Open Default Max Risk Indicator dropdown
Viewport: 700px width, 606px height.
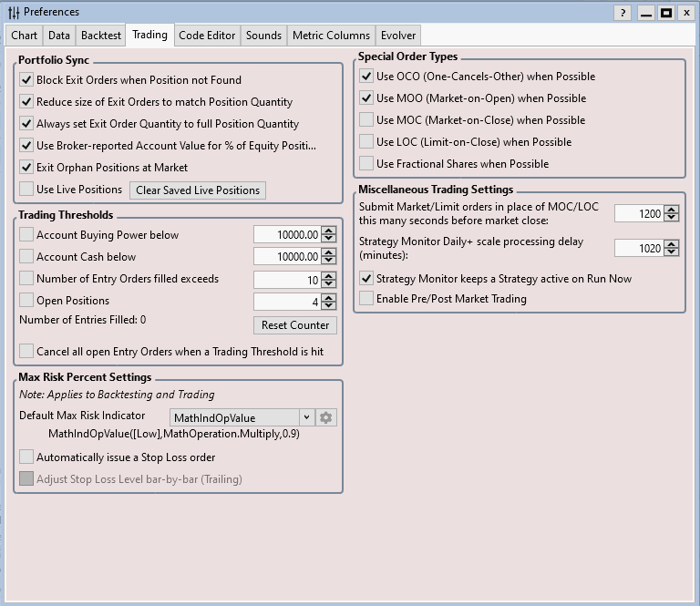pyautogui.click(x=306, y=417)
